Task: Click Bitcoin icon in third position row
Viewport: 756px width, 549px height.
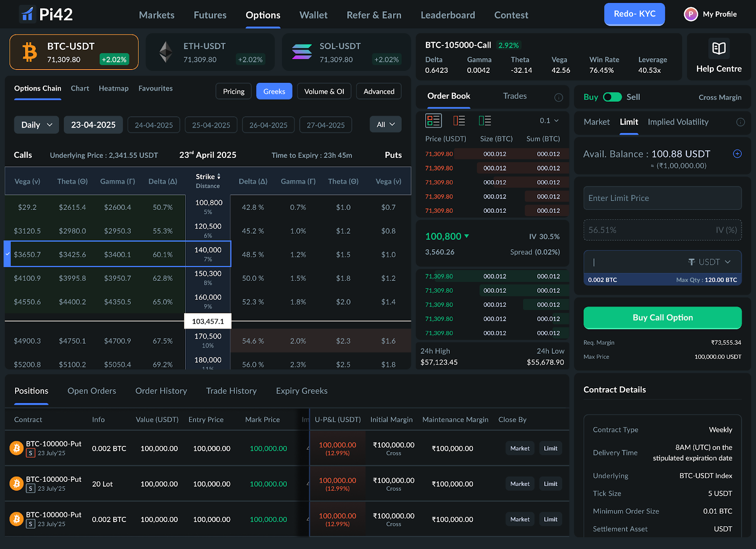Action: pos(17,519)
